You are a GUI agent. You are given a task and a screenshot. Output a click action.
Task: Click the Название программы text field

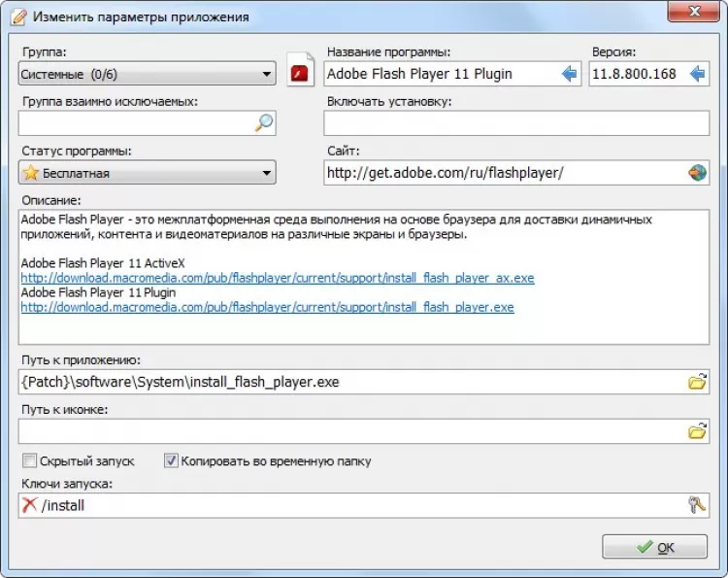coord(452,74)
